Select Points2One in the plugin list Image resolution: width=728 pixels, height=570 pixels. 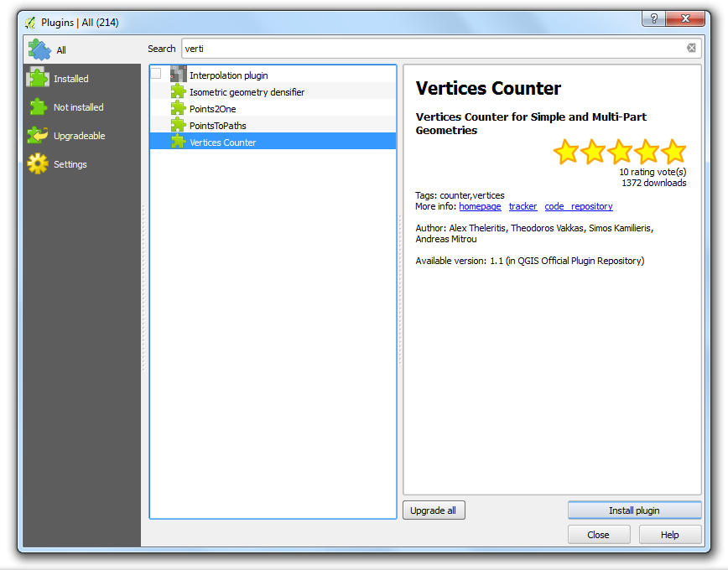pyautogui.click(x=273, y=109)
